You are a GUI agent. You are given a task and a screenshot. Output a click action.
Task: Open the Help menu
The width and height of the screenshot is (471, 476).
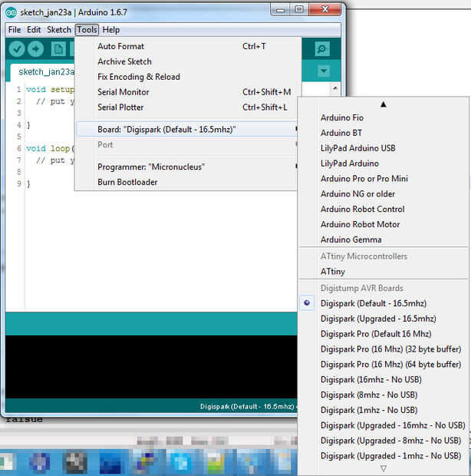pyautogui.click(x=111, y=30)
